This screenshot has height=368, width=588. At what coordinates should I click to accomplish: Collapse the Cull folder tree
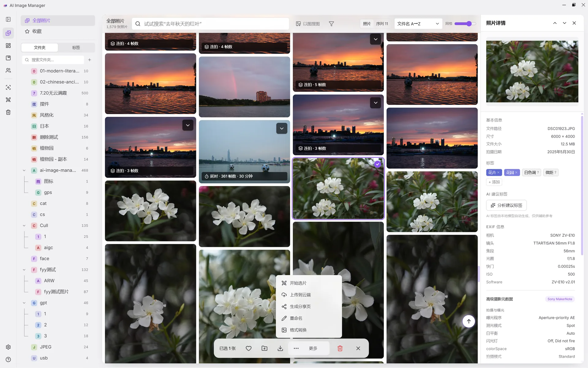[x=24, y=225]
